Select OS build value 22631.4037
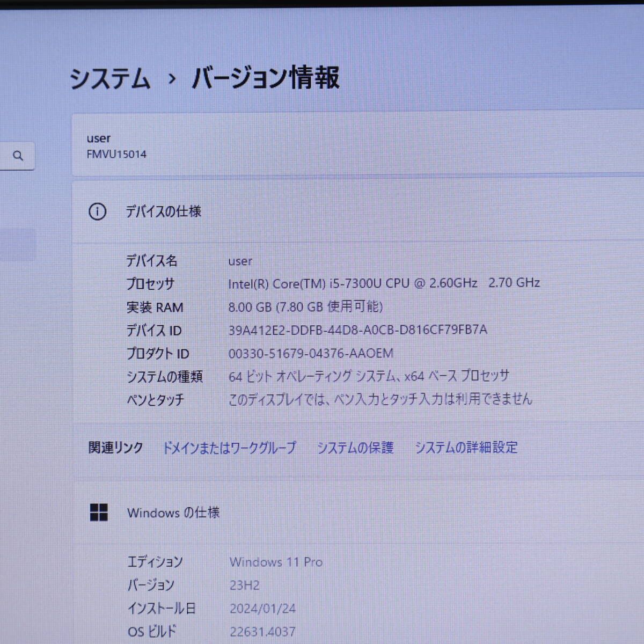Screen dimensions: 644x644 262,632
